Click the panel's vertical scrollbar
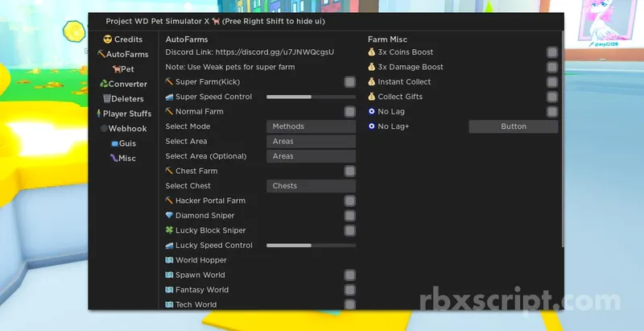The height and width of the screenshot is (331, 644). coord(562,139)
